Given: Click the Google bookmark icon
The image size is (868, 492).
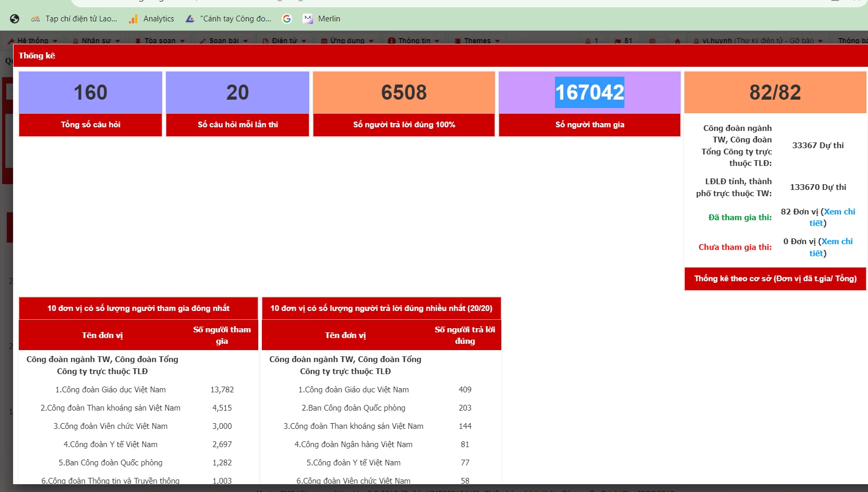Looking at the screenshot, I should coord(287,19).
